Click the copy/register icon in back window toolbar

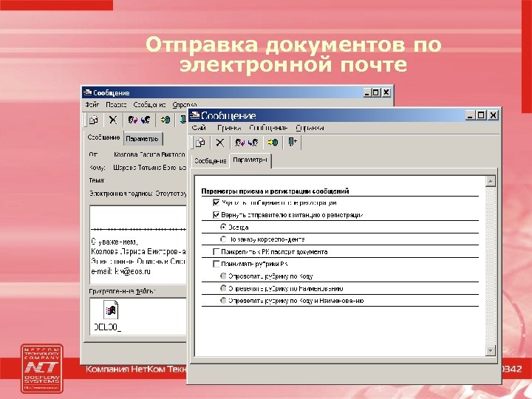click(93, 120)
